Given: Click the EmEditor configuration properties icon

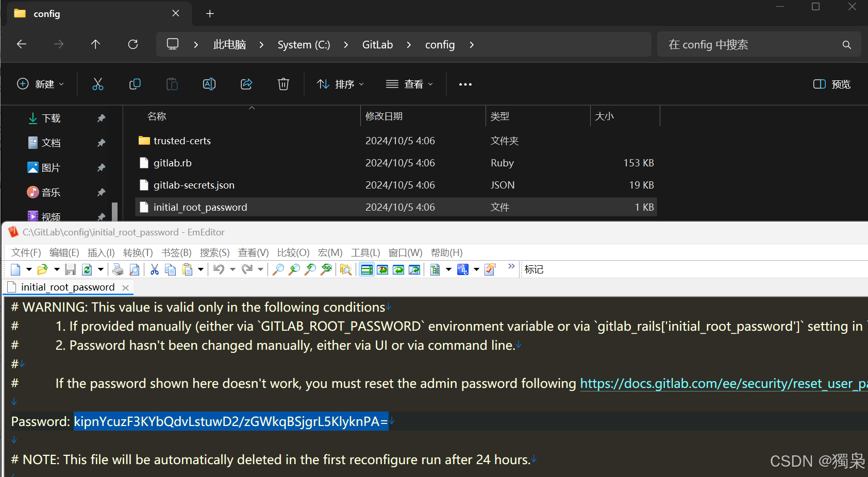Looking at the screenshot, I should tap(435, 269).
